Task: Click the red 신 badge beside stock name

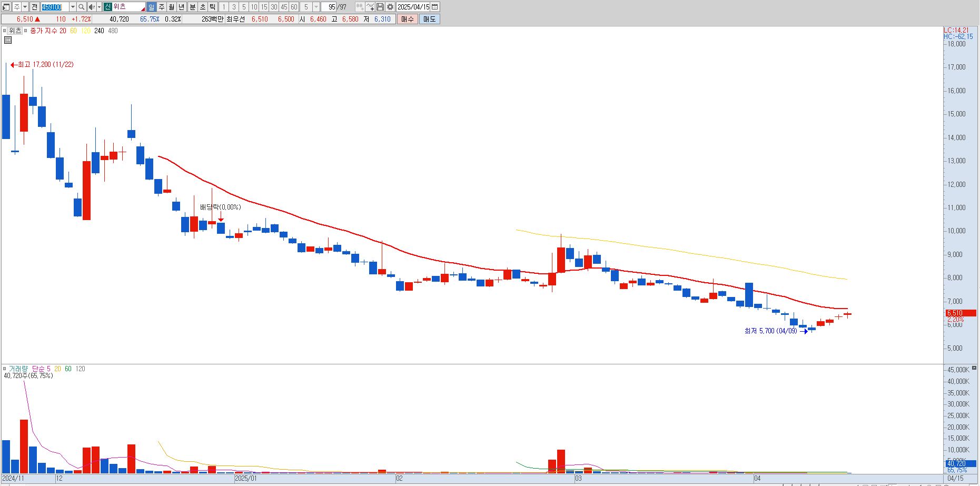Action: (107, 7)
